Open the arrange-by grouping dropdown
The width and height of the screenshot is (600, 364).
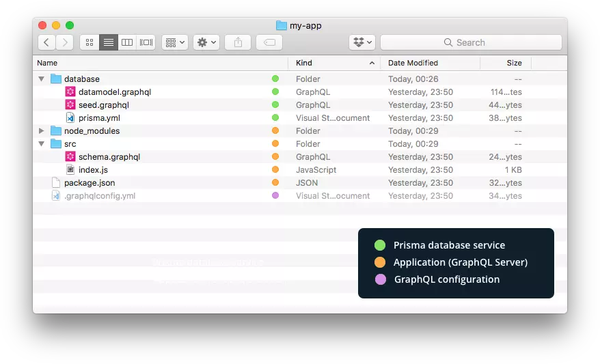(x=175, y=42)
